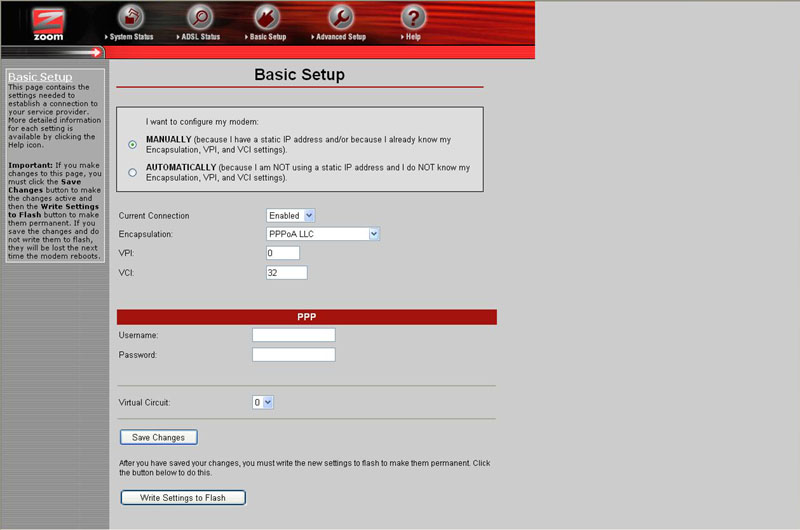Click the Zoom logo icon
The height and width of the screenshot is (530, 800).
48,23
